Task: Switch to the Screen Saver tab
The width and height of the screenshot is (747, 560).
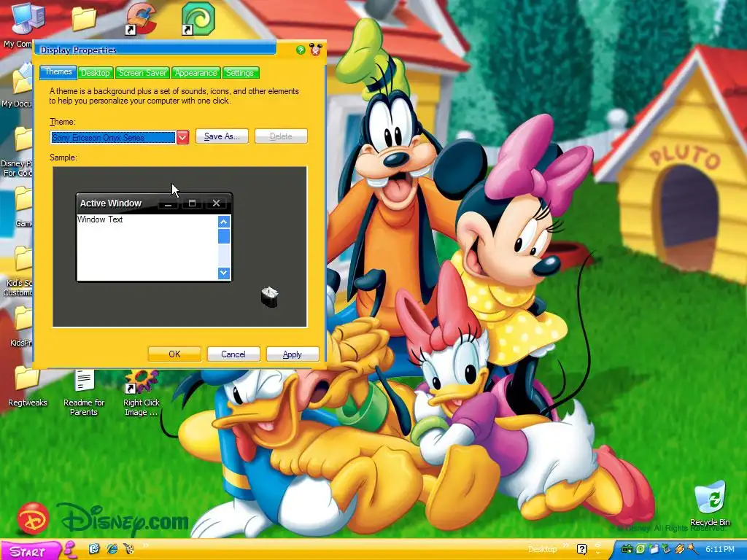Action: [142, 73]
